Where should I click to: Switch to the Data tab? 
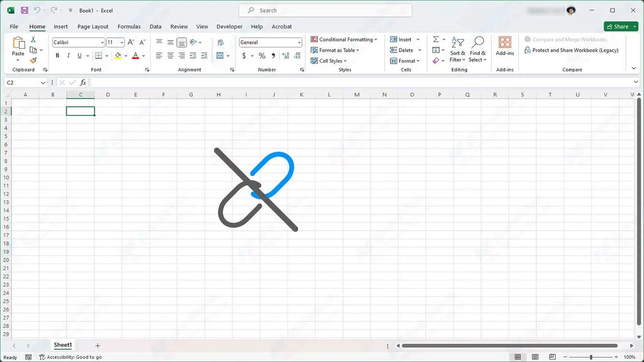156,27
